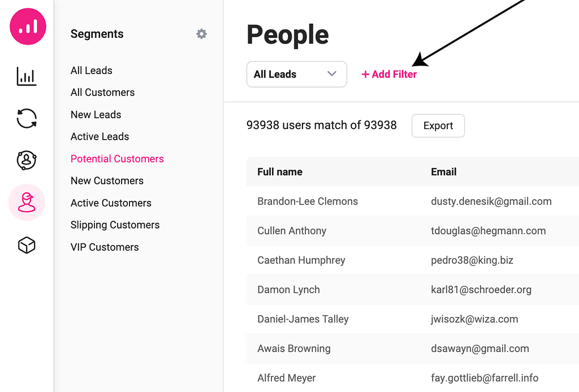Image resolution: width=579 pixels, height=392 pixels.
Task: Choose the Active Leads segment
Action: click(x=100, y=137)
